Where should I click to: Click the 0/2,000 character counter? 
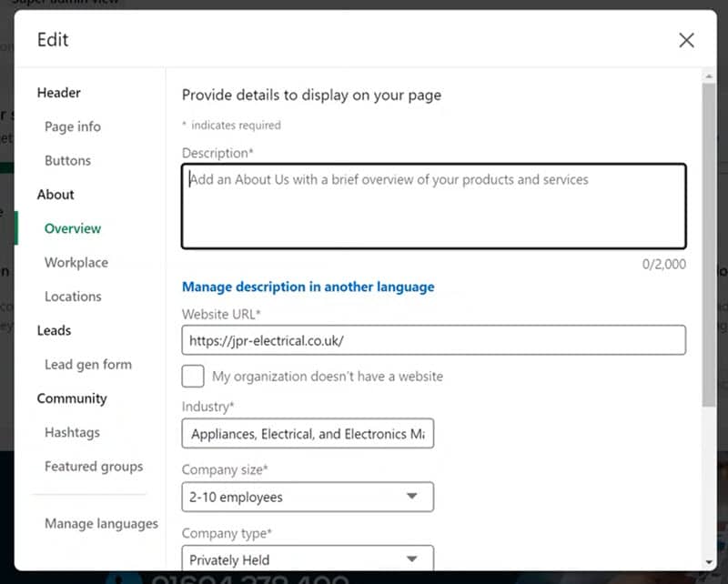[x=664, y=264]
